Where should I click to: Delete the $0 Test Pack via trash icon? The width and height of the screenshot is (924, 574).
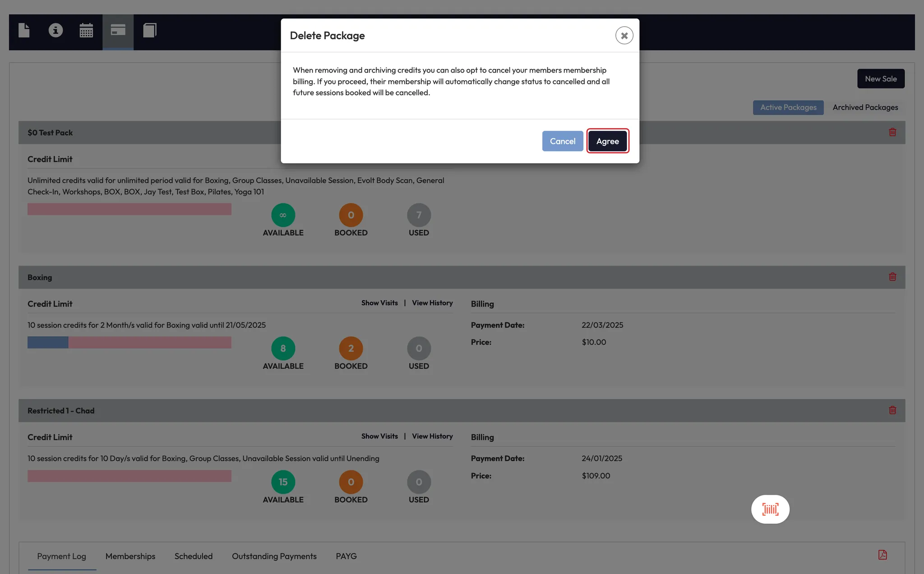click(892, 132)
